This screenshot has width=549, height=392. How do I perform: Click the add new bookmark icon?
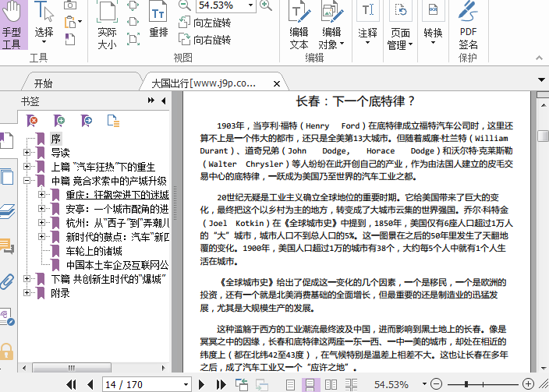tap(59, 121)
